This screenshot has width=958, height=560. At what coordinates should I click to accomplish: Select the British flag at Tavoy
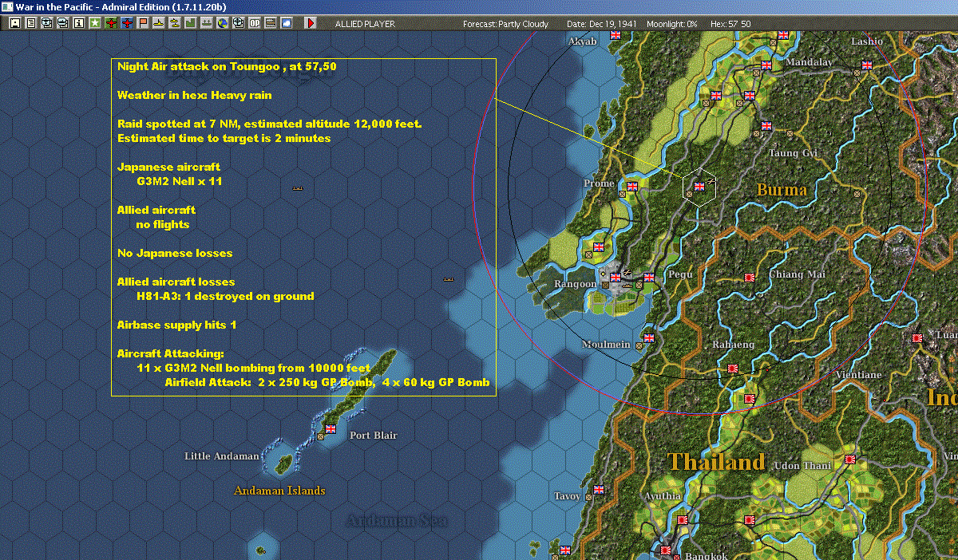[599, 490]
